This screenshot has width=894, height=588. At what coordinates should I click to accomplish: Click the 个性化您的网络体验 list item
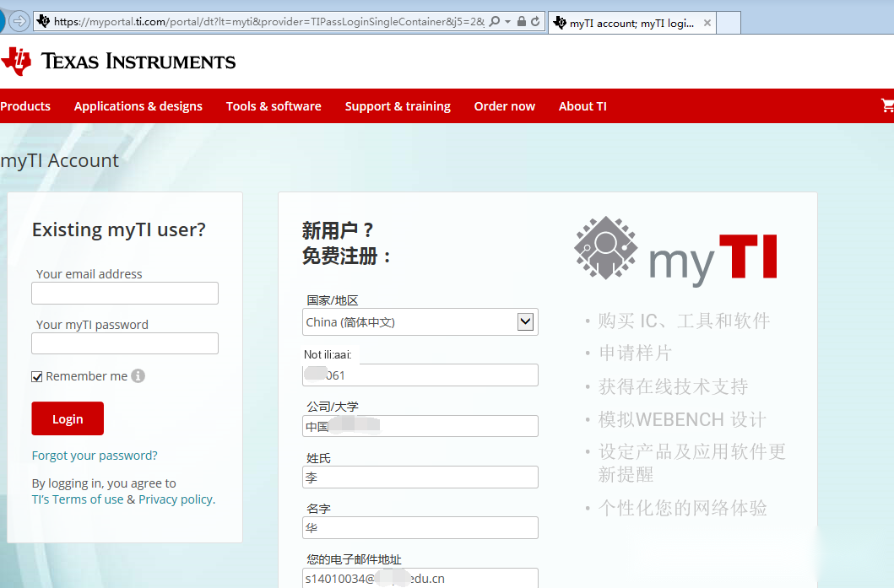point(682,508)
